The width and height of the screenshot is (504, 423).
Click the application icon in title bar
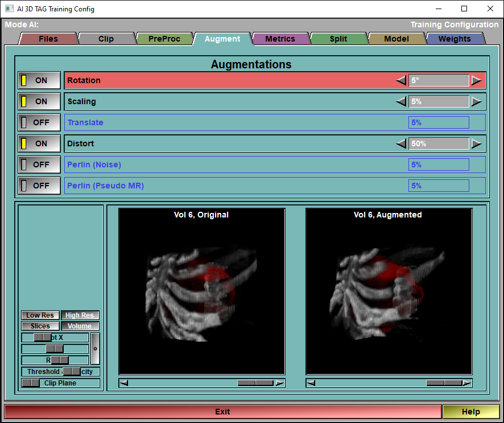pyautogui.click(x=9, y=9)
